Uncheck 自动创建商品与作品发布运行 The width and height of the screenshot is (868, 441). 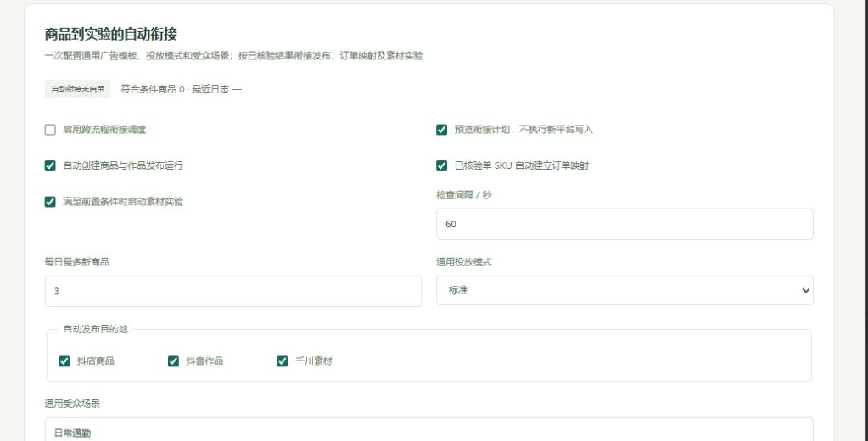tap(50, 165)
